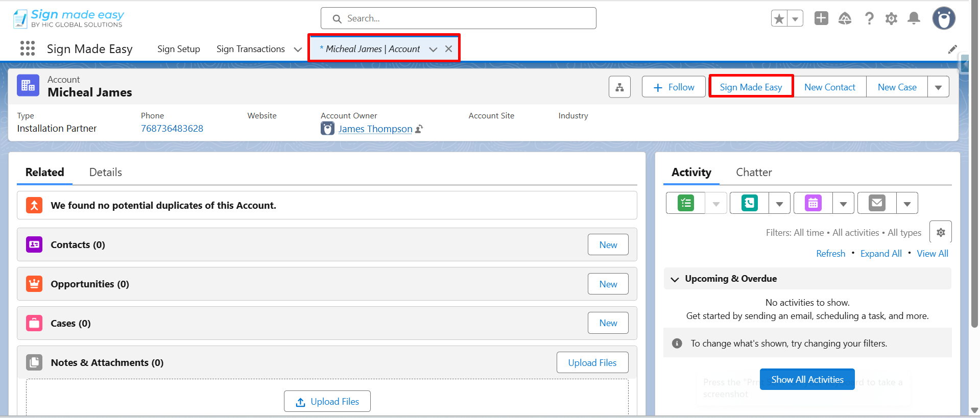Open Notes & Attachments (0) list
Image resolution: width=980 pixels, height=418 pixels.
(x=107, y=363)
